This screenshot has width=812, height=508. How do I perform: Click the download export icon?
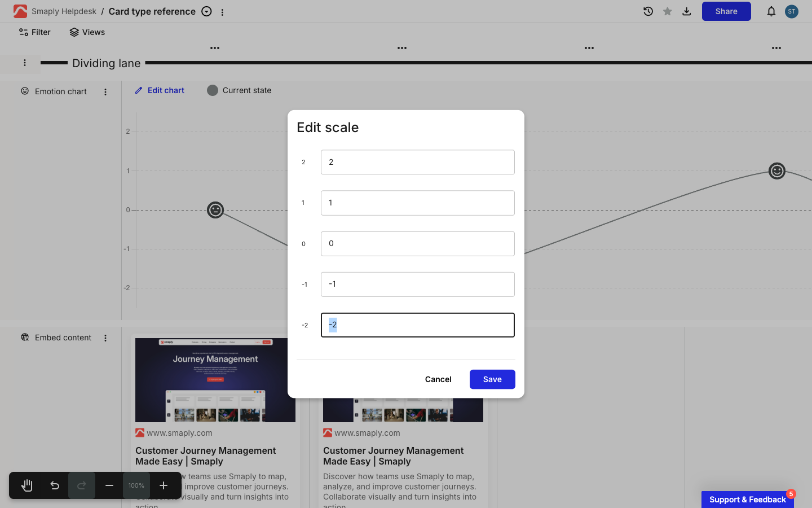pyautogui.click(x=687, y=11)
